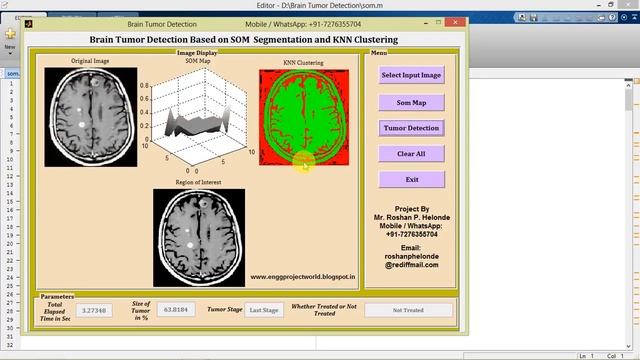Screen dimensions: 640x360
Task: Click the roshanphelonde email text
Action: point(411,260)
